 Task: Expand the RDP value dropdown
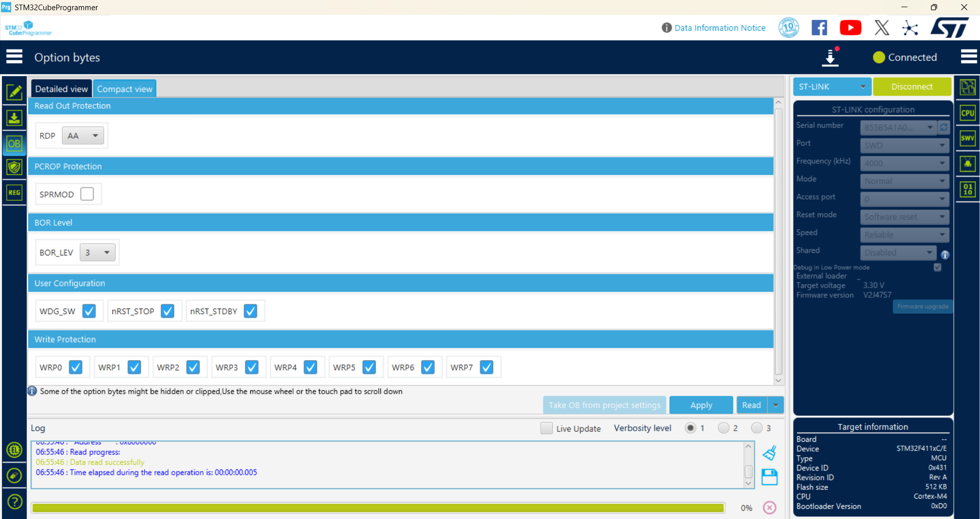[83, 136]
